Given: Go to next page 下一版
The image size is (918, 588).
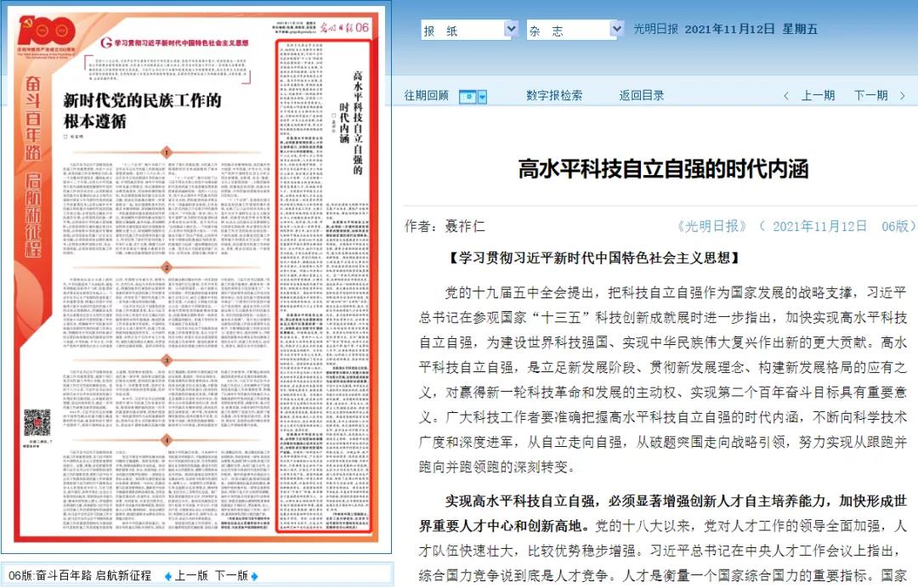Looking at the screenshot, I should pos(231,576).
